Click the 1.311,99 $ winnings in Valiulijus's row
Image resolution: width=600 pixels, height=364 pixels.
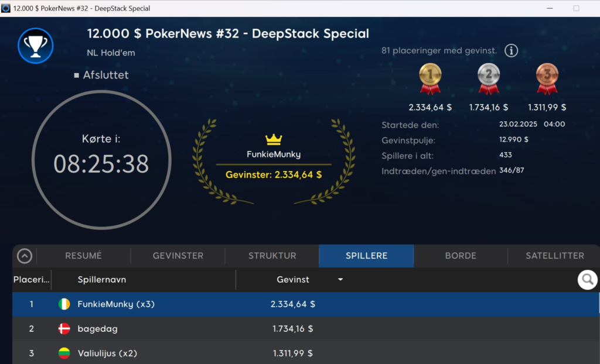[x=293, y=353]
